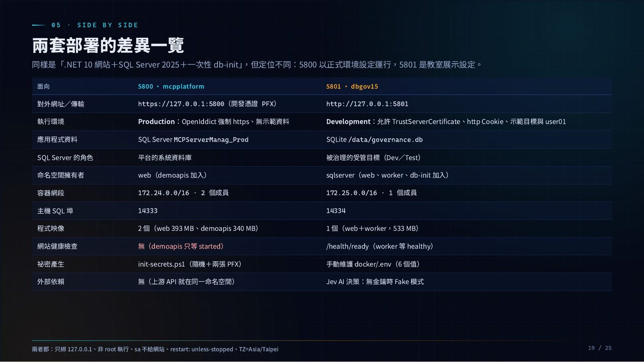The height and width of the screenshot is (362, 644).
Task: Click the row label 應用程式資料
Action: pos(57,140)
